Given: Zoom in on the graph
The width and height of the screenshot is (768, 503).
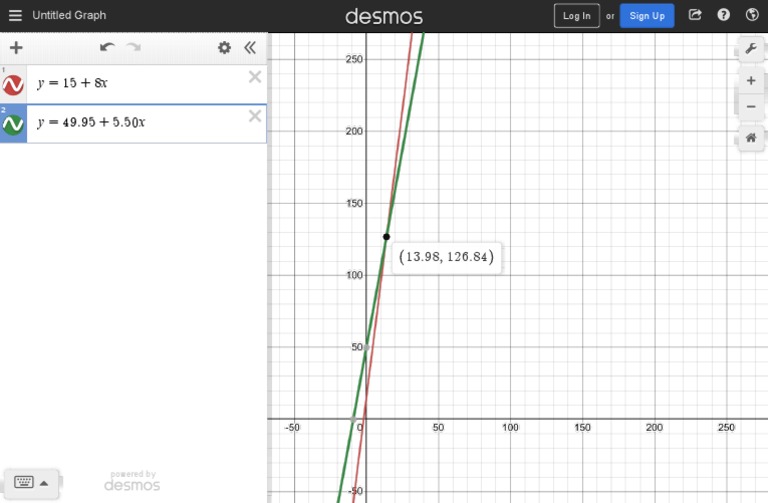Looking at the screenshot, I should click(750, 81).
